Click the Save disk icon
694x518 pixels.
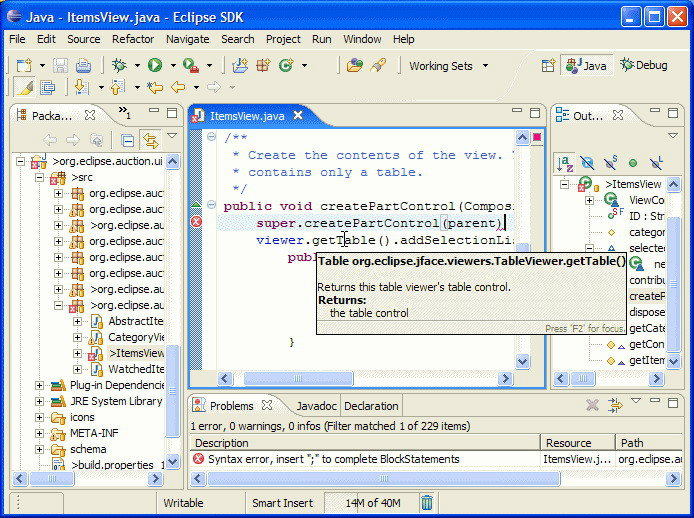click(60, 66)
